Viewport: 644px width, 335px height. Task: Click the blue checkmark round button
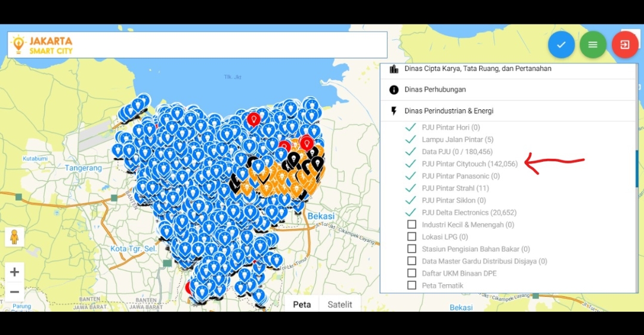(x=561, y=45)
